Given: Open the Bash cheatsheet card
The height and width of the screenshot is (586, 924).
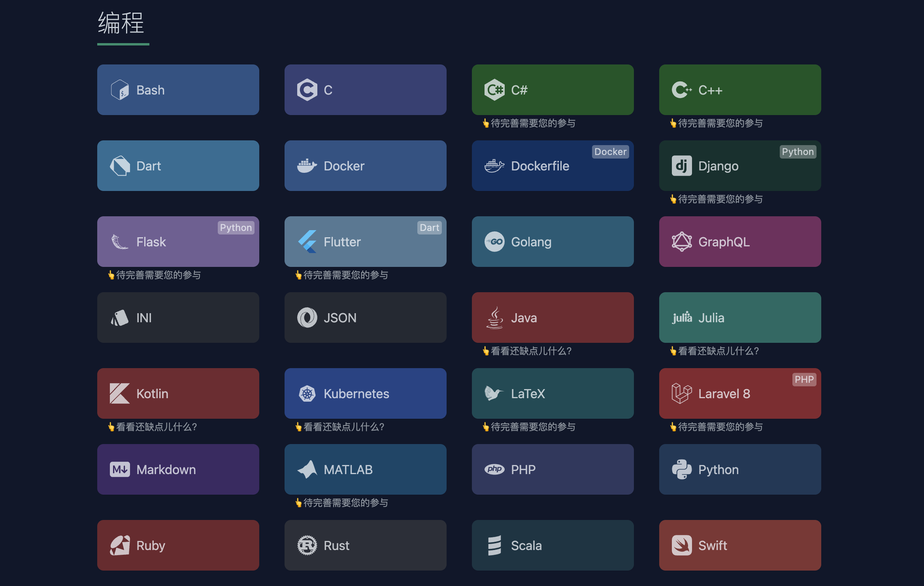Looking at the screenshot, I should [178, 90].
